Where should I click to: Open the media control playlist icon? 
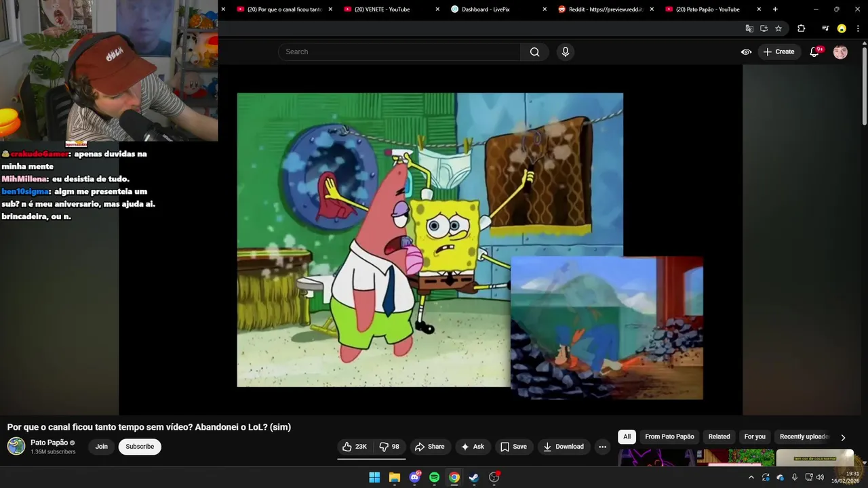[825, 28]
